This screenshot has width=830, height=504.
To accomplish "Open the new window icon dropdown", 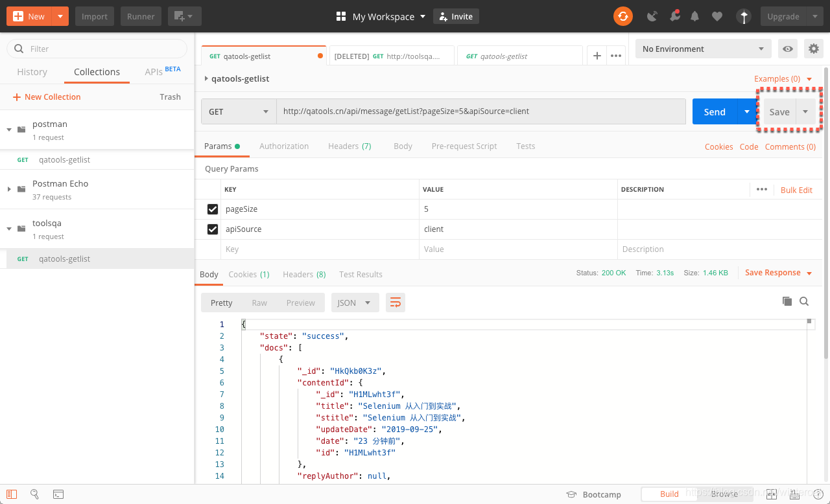I will coord(184,16).
